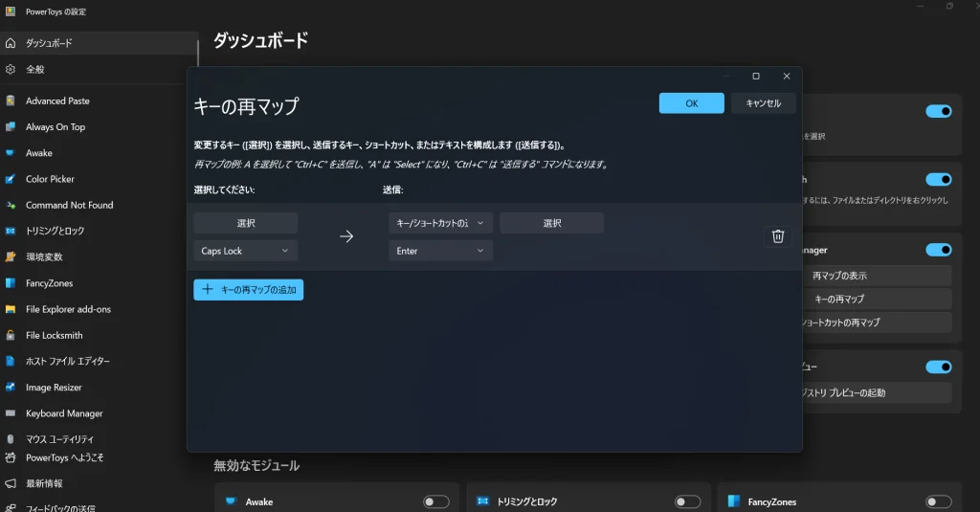Go to ダッシュボード in sidebar
This screenshot has width=980, height=512.
(49, 43)
